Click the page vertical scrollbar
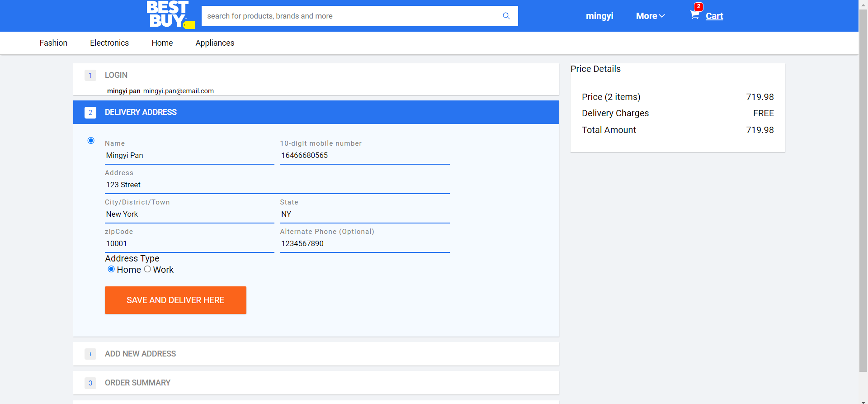This screenshot has height=404, width=868. (863, 190)
